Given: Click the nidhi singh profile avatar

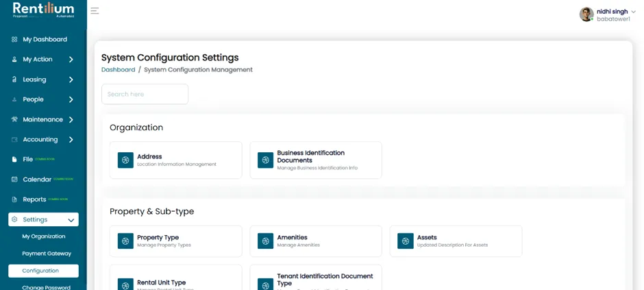Looking at the screenshot, I should point(586,14).
